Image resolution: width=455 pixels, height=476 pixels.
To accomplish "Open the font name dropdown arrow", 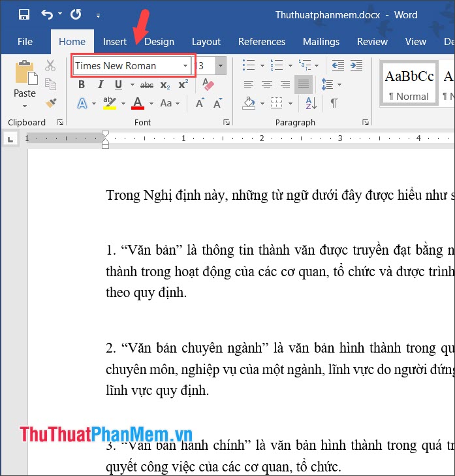I will coord(185,65).
